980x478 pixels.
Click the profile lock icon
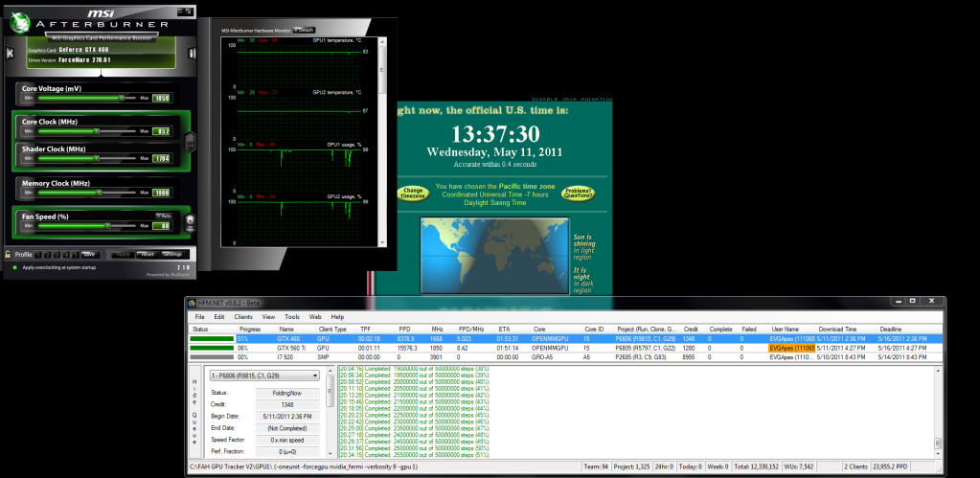9,254
